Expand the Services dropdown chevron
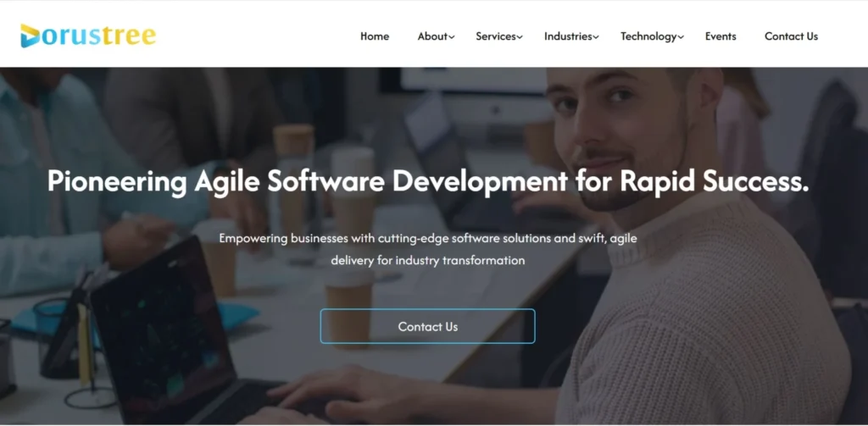868x426 pixels. (x=520, y=37)
